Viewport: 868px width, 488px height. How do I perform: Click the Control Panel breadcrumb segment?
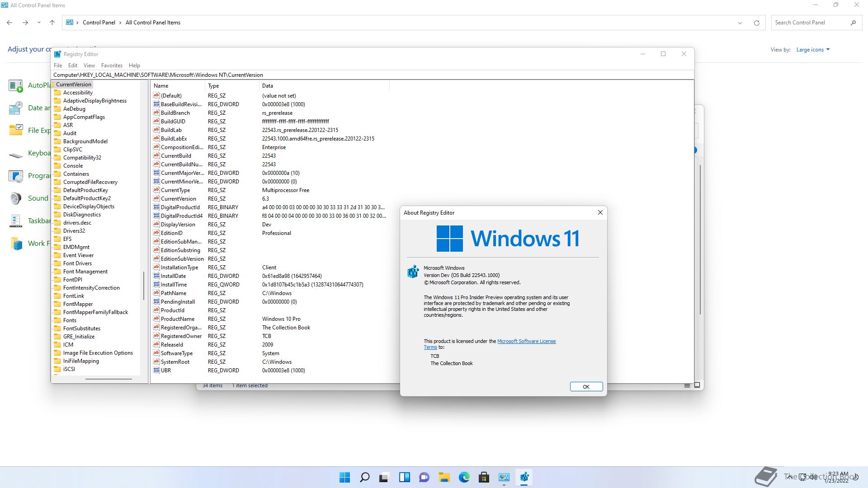[x=99, y=23]
